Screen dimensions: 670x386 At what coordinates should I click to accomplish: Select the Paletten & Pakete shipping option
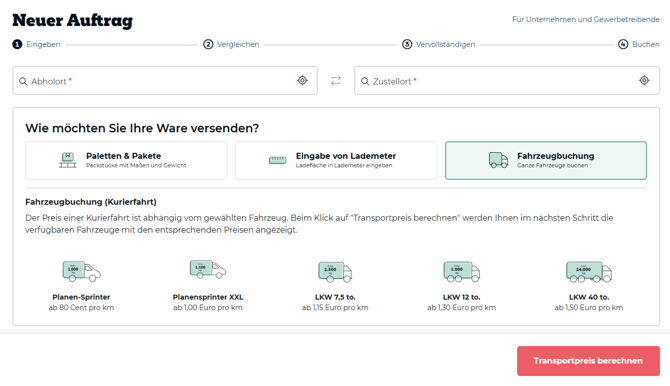pos(126,160)
